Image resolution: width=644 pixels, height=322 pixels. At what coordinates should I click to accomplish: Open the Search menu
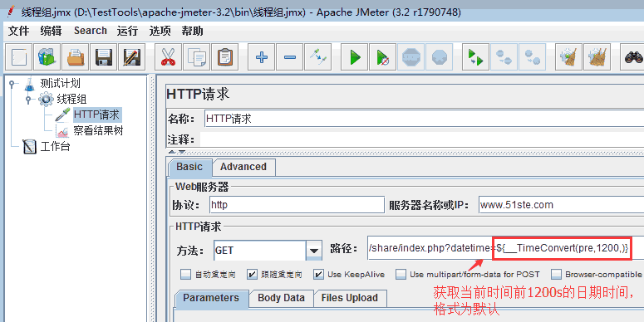(x=91, y=31)
